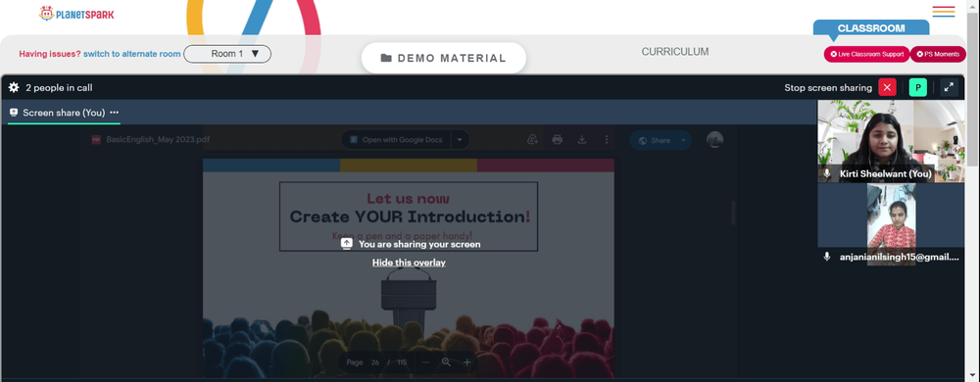The image size is (980, 382).
Task: Click Stop screen sharing text
Action: 828,88
